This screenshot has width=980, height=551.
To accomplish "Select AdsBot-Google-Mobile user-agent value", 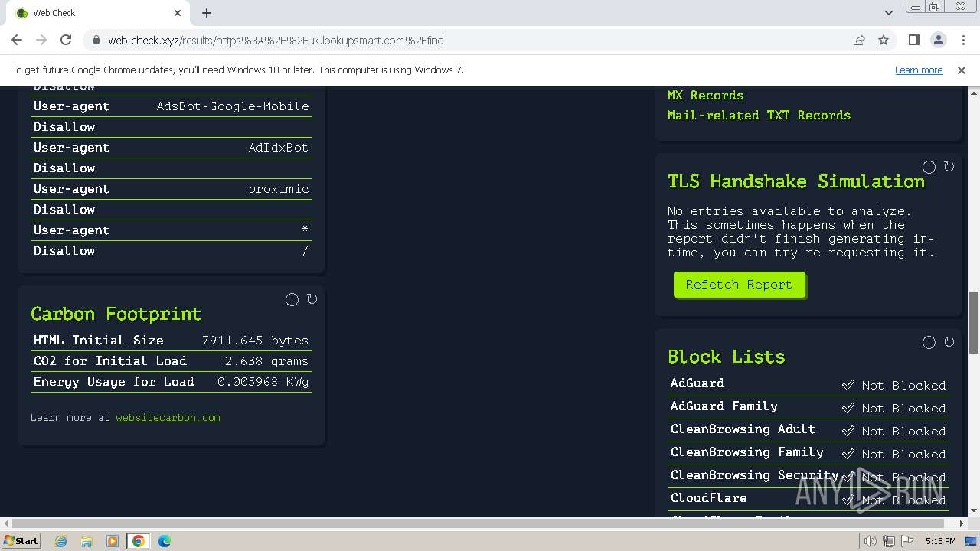I will [x=233, y=106].
